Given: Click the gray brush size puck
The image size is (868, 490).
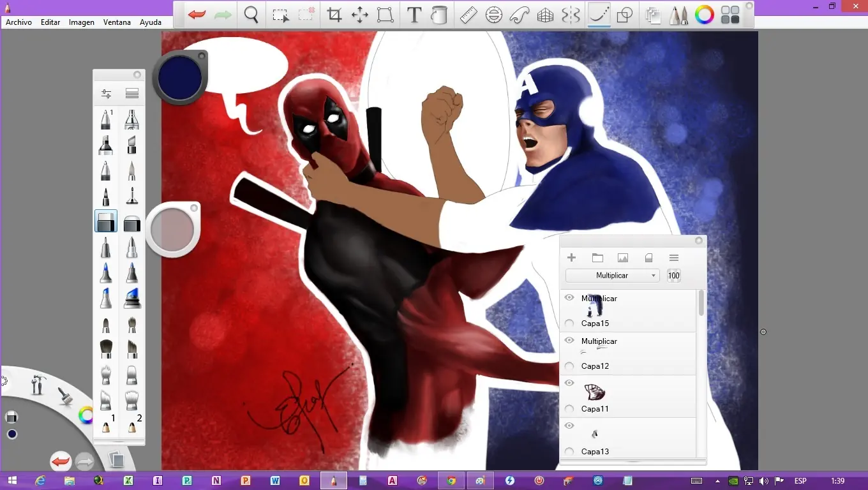Looking at the screenshot, I should 172,230.
